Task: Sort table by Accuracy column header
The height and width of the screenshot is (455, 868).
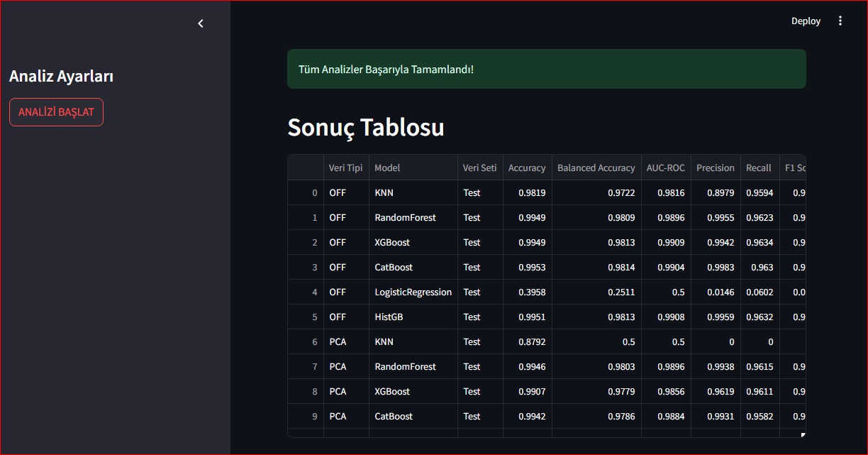Action: [527, 168]
